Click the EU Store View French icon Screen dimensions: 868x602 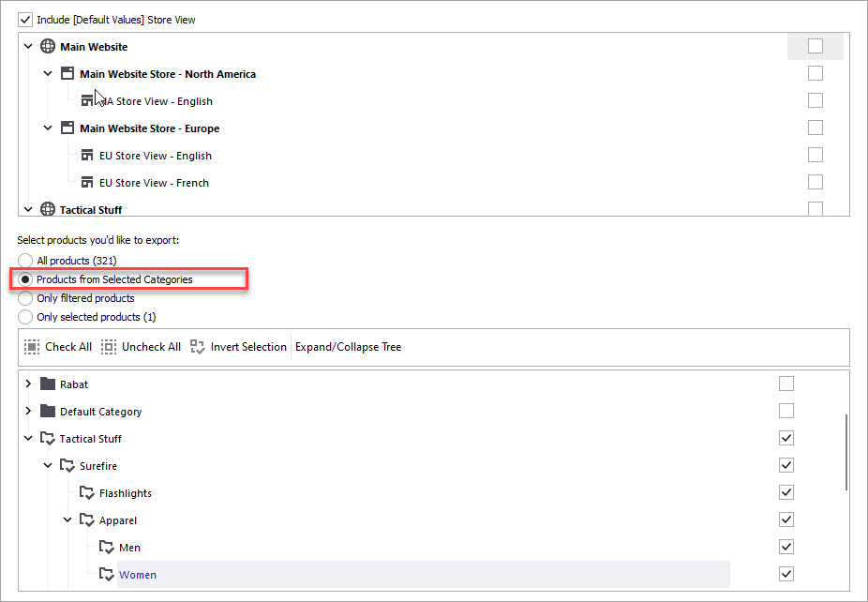(x=87, y=182)
